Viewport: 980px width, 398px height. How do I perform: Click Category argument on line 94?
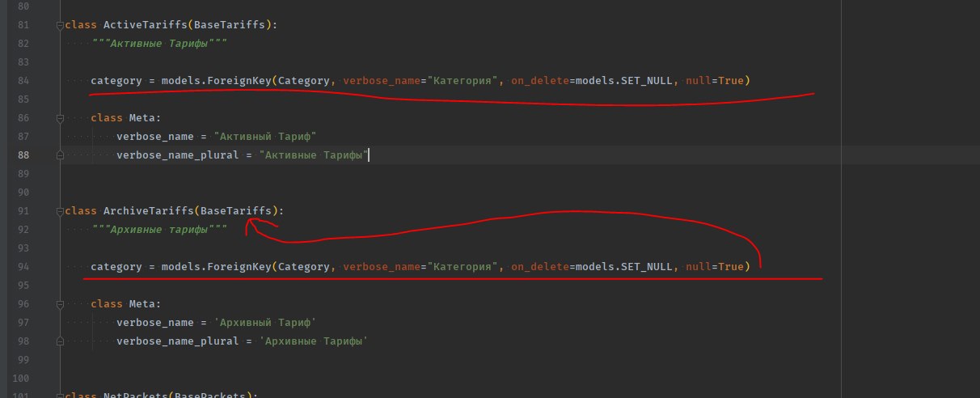tap(304, 266)
